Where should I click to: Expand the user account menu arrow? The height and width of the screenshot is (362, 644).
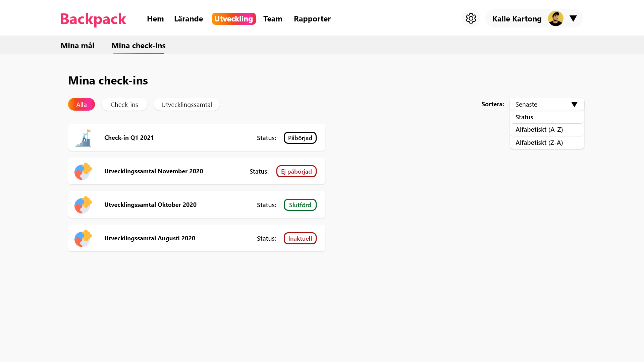[573, 18]
